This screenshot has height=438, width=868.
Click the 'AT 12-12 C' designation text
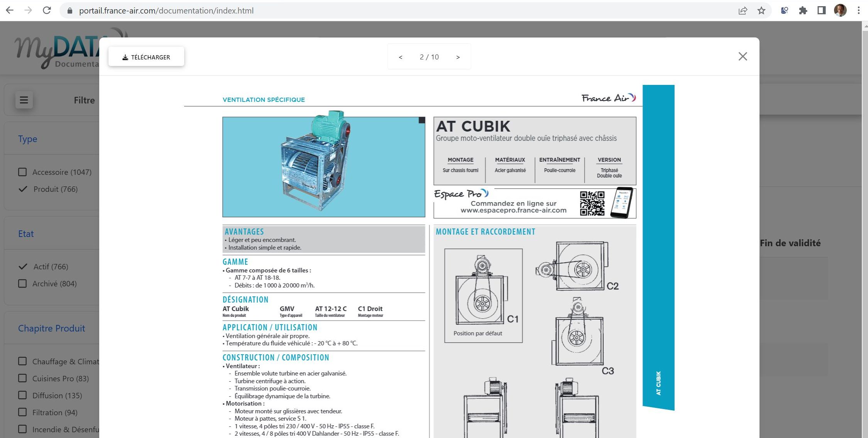[331, 309]
